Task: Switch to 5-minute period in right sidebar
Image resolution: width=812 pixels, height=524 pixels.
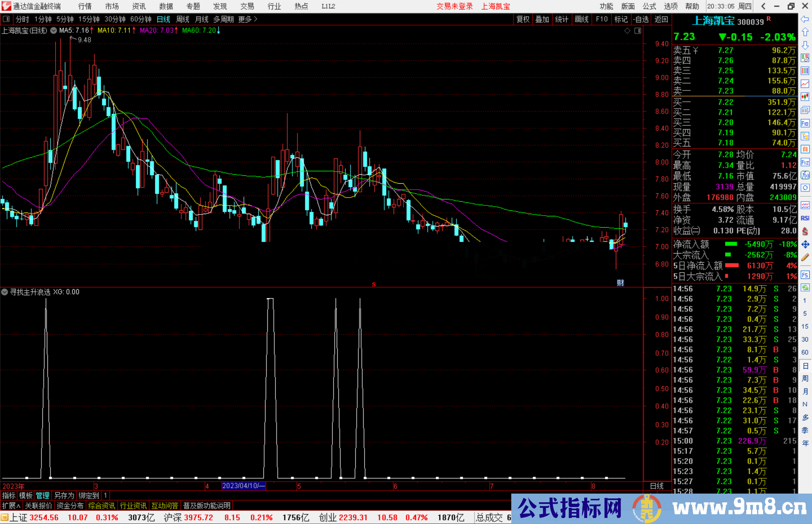Action: (x=805, y=313)
